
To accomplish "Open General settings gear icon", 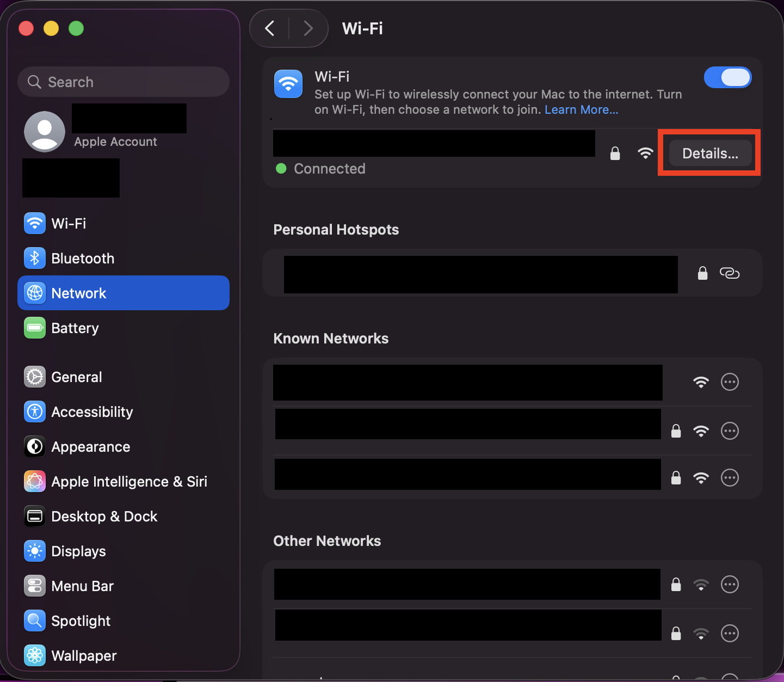I will click(35, 377).
